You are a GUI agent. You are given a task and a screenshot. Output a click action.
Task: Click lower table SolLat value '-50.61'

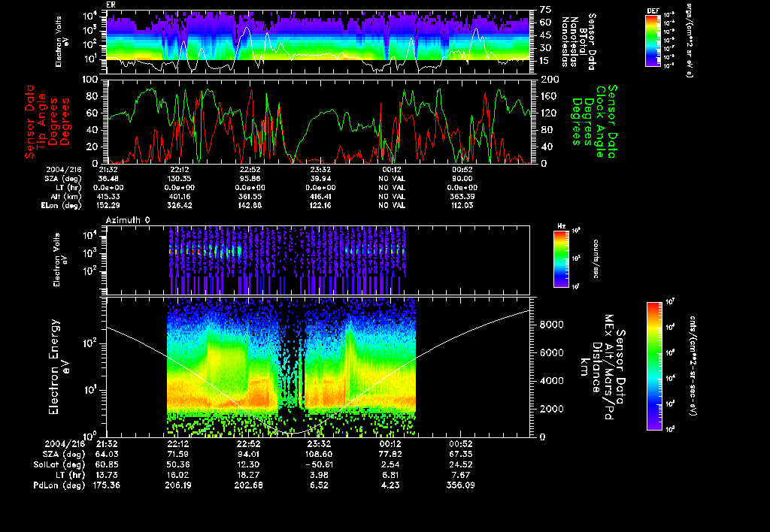coord(319,464)
